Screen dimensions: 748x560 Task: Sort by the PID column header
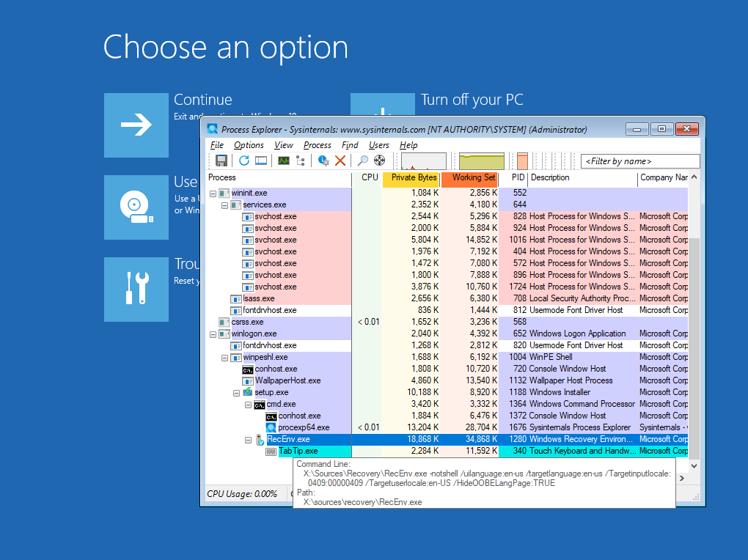point(513,177)
